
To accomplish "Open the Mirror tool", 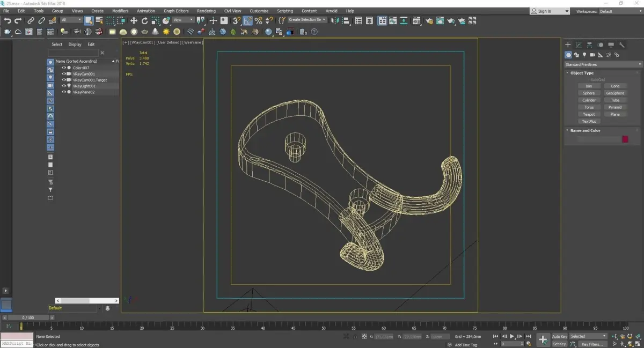I will coord(335,20).
